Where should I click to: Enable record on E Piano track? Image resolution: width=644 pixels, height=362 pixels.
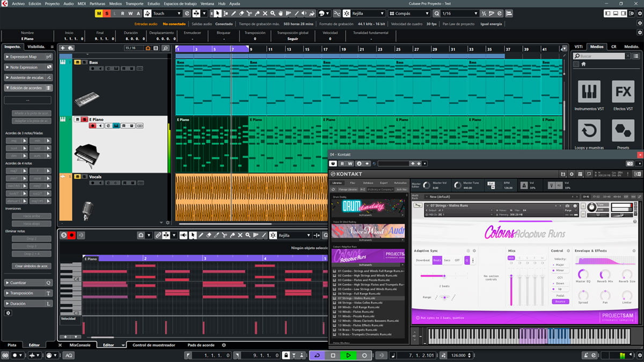[92, 126]
